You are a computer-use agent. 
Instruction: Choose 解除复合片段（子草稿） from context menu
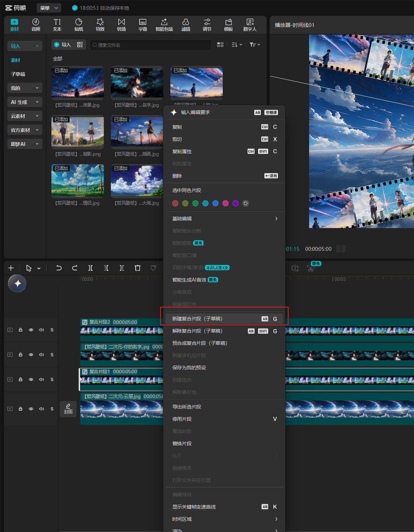[224, 331]
